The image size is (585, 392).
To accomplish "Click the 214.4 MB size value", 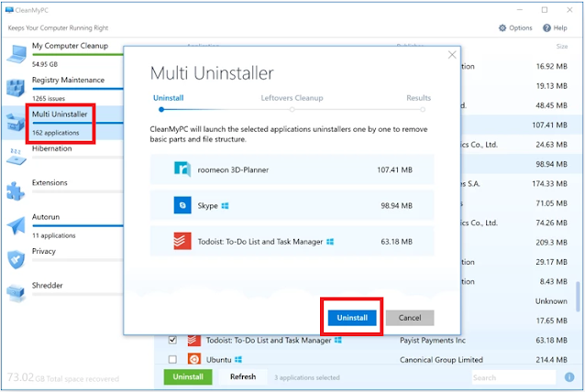I will click(x=551, y=360).
